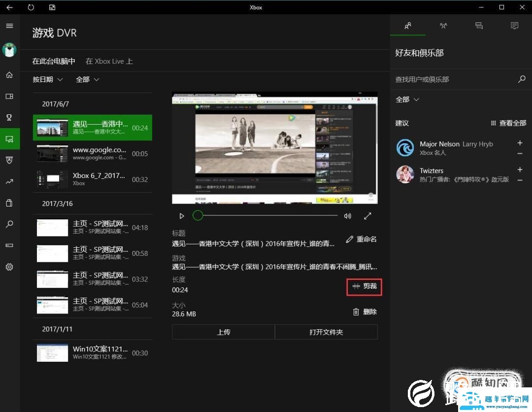Go to Home in sidebar
532x412 pixels.
pos(9,74)
